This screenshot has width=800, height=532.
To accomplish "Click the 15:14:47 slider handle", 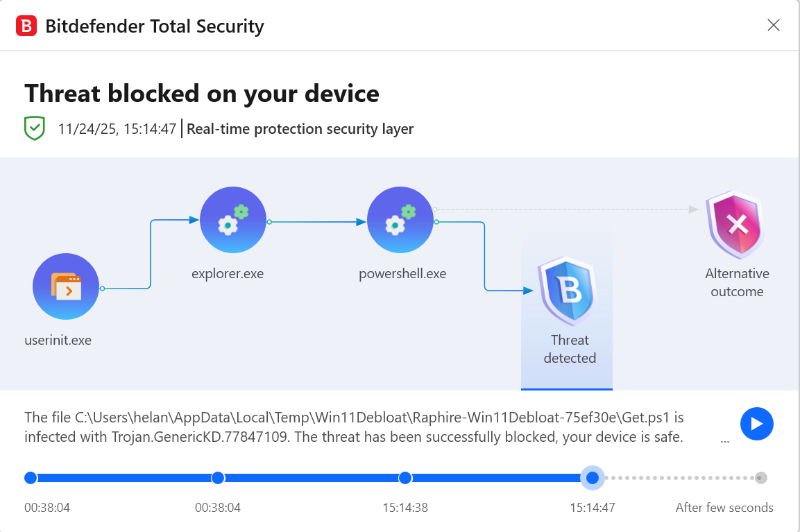I will [x=593, y=478].
